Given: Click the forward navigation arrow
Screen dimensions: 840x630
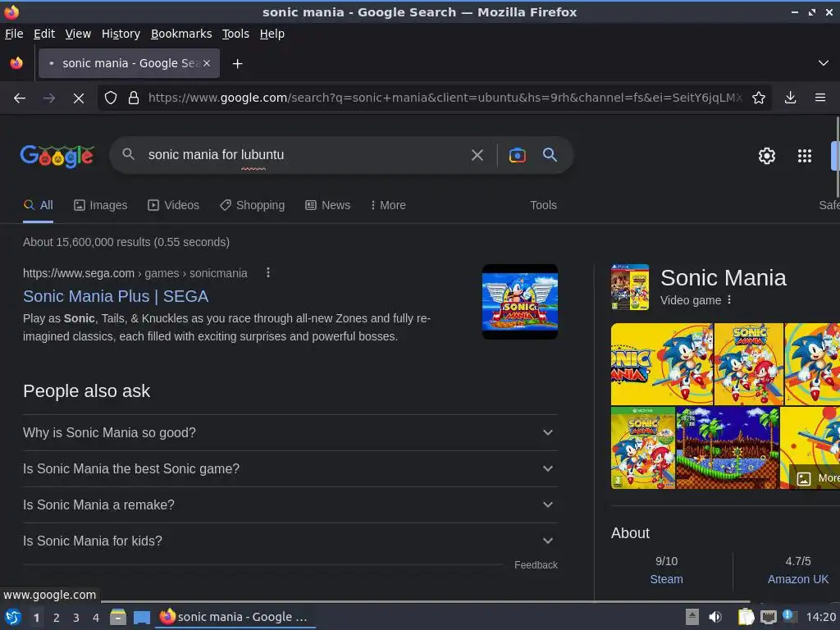Looking at the screenshot, I should pyautogui.click(x=49, y=98).
